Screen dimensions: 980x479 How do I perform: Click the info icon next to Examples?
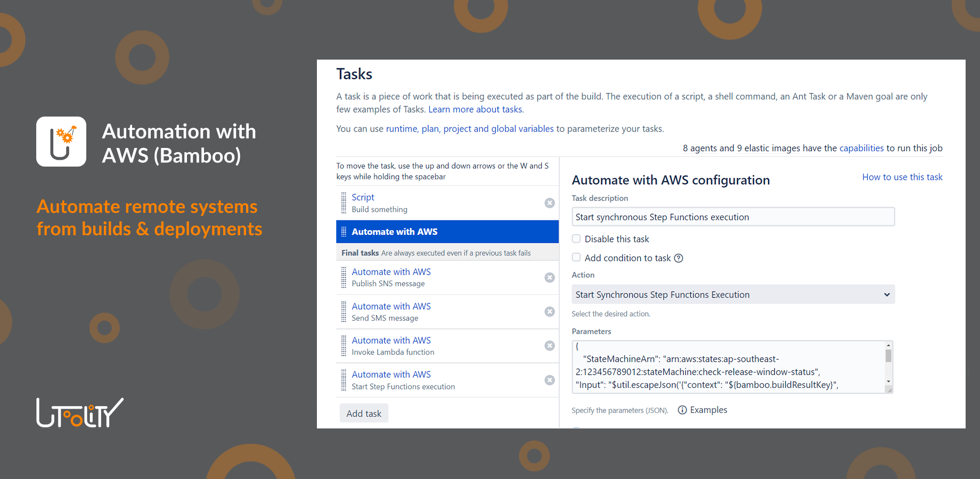tap(682, 410)
